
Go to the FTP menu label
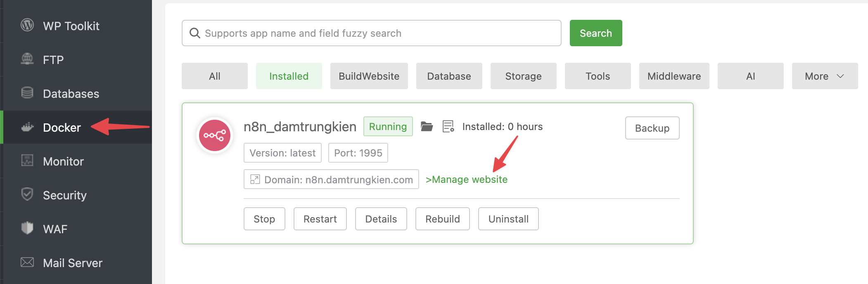point(53,60)
